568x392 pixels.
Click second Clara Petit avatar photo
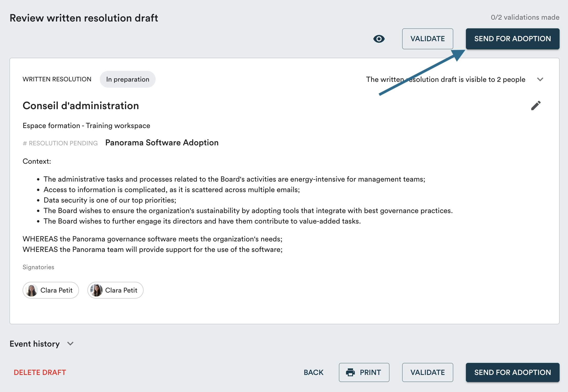97,290
